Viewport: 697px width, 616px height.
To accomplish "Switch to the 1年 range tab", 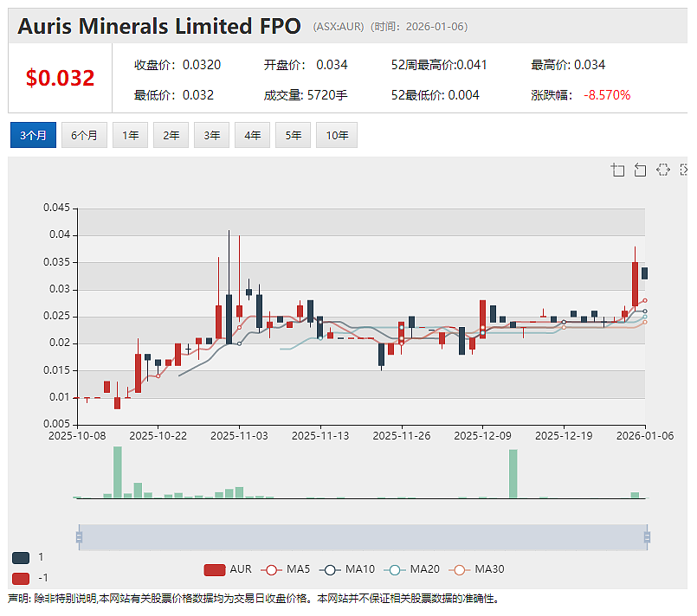I will click(x=130, y=135).
